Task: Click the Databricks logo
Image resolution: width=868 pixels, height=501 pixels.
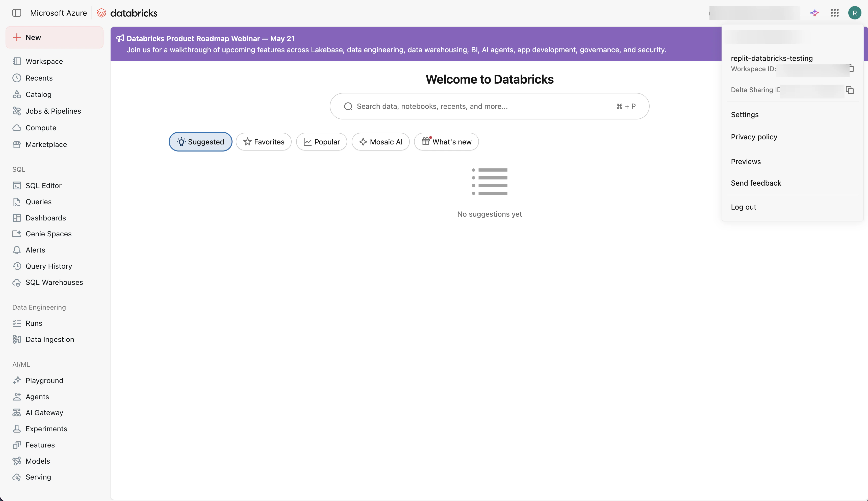Action: point(127,13)
